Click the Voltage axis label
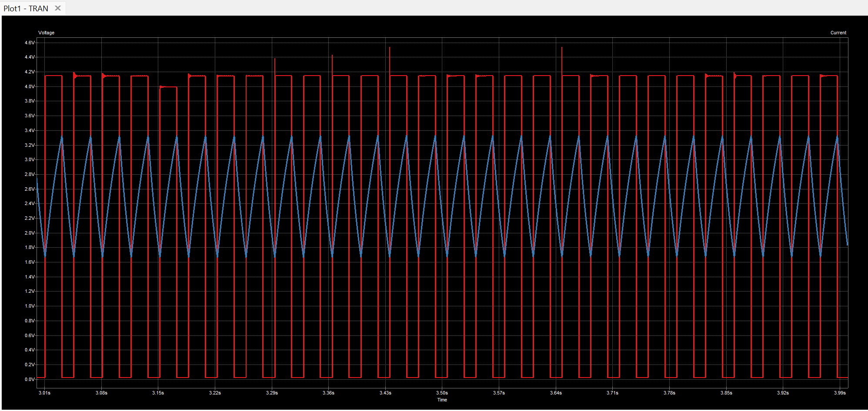Viewport: 868px width, 411px height. pos(46,33)
